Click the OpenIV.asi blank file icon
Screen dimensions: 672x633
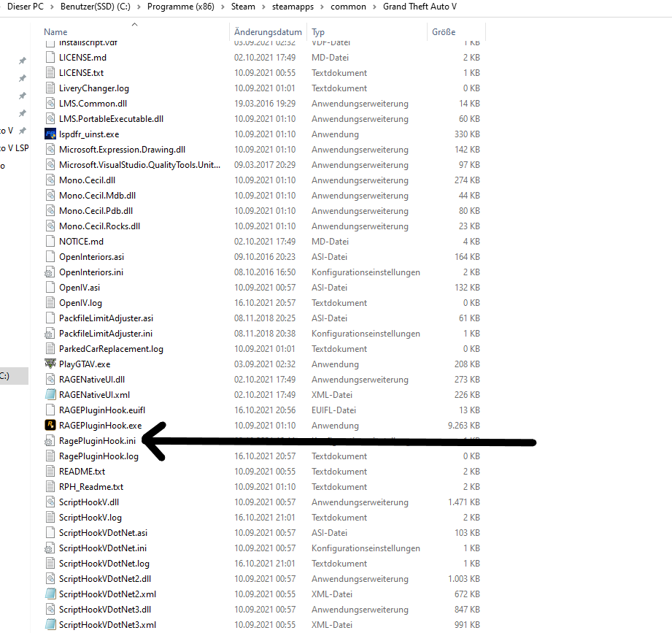pyautogui.click(x=50, y=288)
